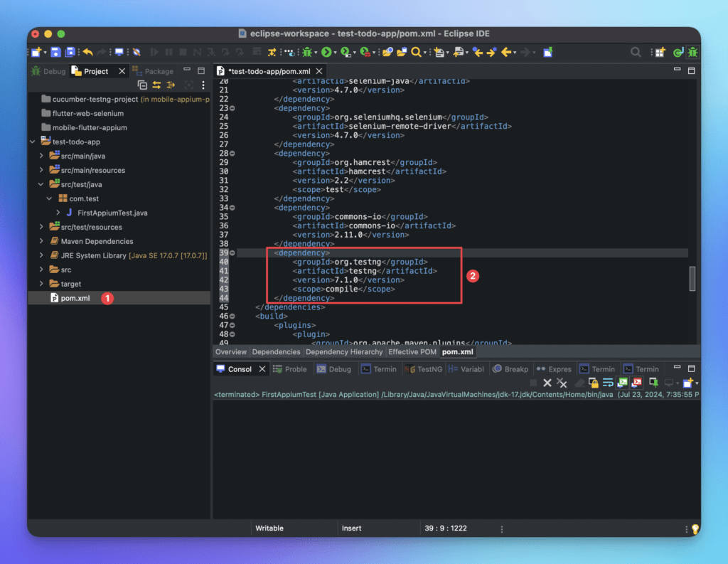The image size is (728, 564).
Task: Navigate back with the yellow Back arrow
Action: (506, 52)
